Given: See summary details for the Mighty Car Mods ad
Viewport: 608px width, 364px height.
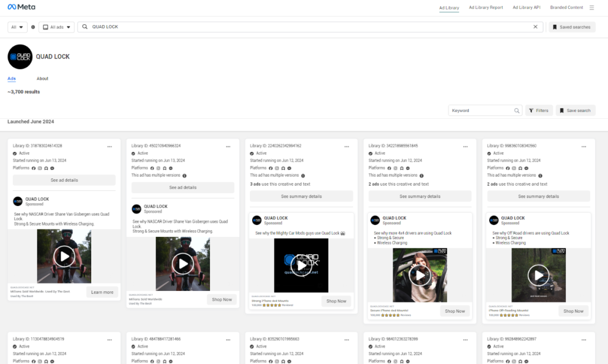Looking at the screenshot, I should click(301, 196).
